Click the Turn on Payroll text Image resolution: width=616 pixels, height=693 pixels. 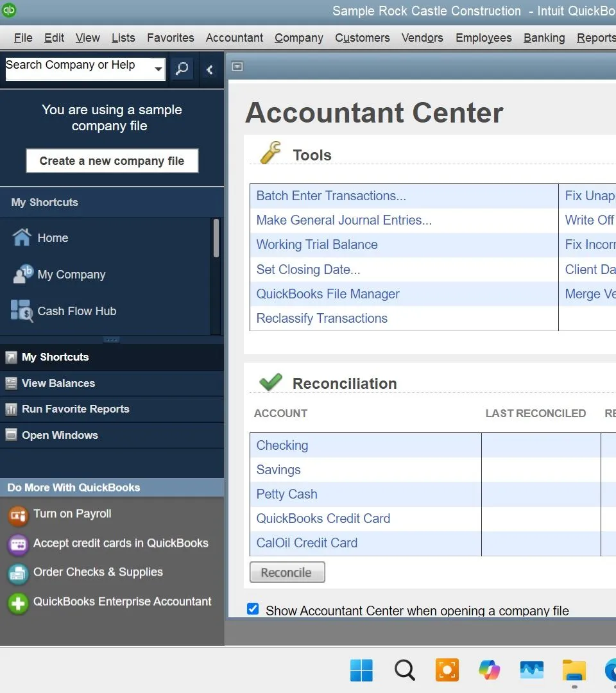pos(72,513)
